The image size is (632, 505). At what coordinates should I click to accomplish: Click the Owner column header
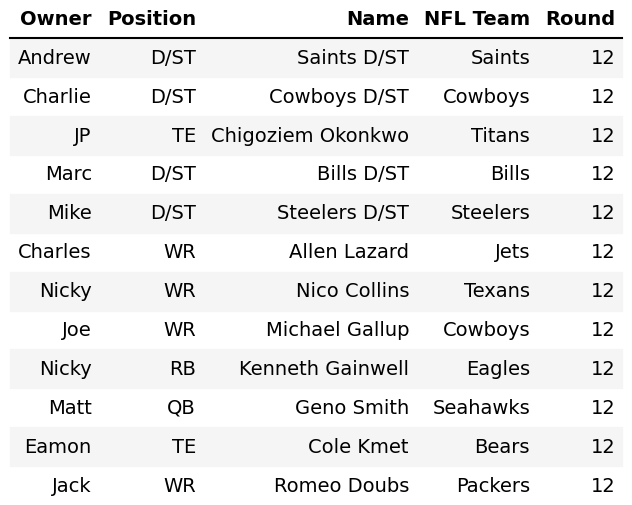click(55, 19)
